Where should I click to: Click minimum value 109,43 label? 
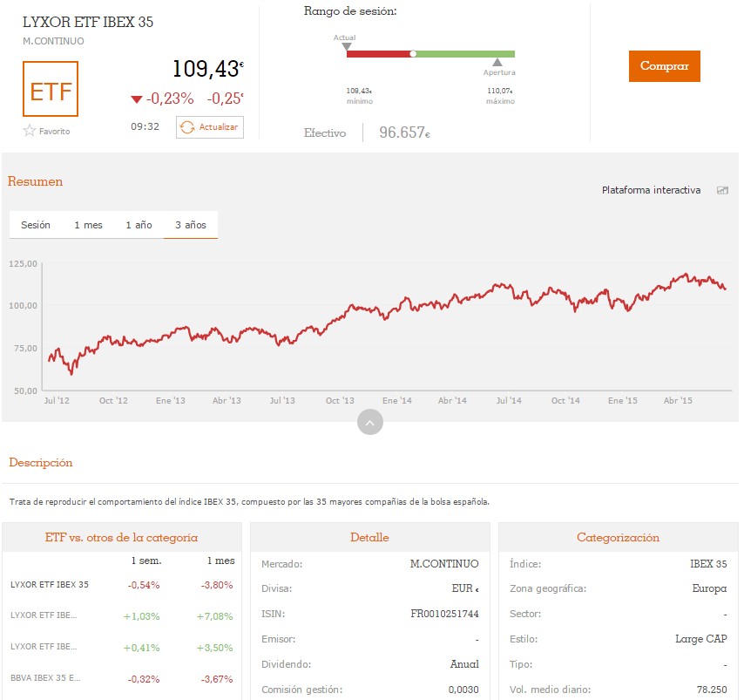pos(359,91)
